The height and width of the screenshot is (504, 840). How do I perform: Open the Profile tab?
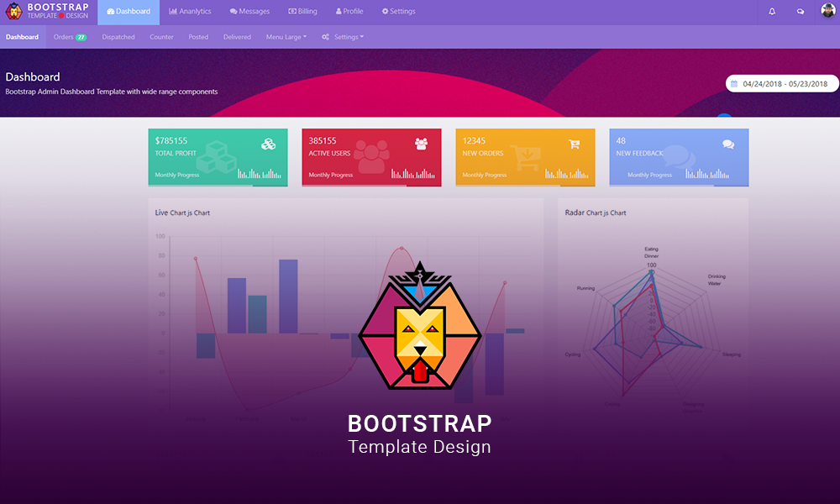[x=349, y=12]
